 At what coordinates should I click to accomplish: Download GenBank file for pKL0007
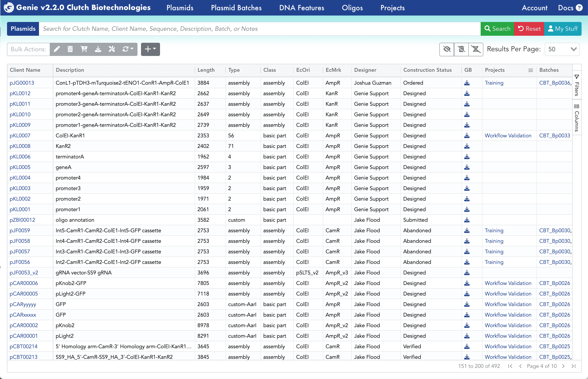467,136
